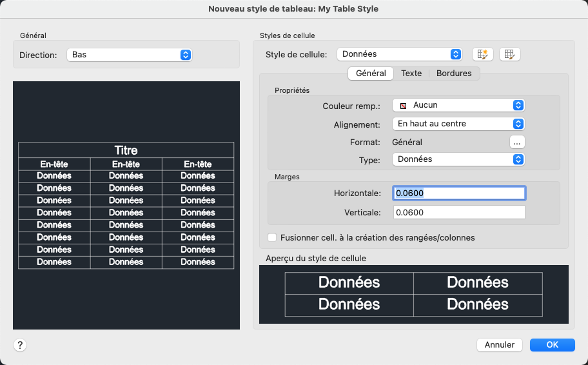Viewport: 588px width, 365px height.
Task: Open the Type dropdown set to Données
Action: pos(458,159)
